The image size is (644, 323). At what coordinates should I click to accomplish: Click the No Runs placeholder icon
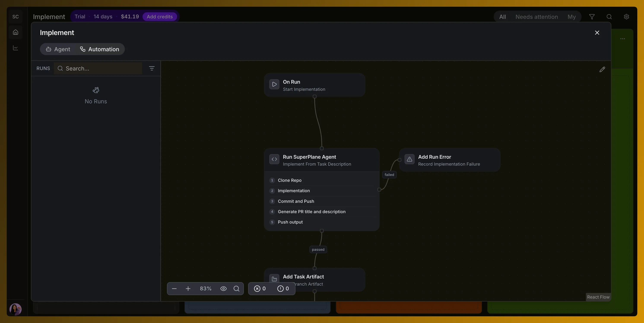tap(96, 90)
